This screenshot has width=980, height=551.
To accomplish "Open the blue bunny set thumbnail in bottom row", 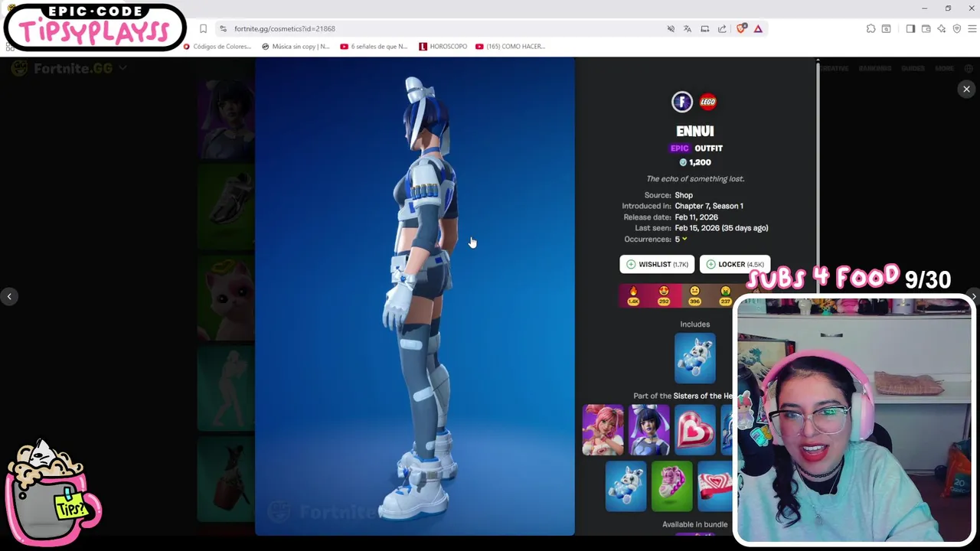I will [626, 486].
